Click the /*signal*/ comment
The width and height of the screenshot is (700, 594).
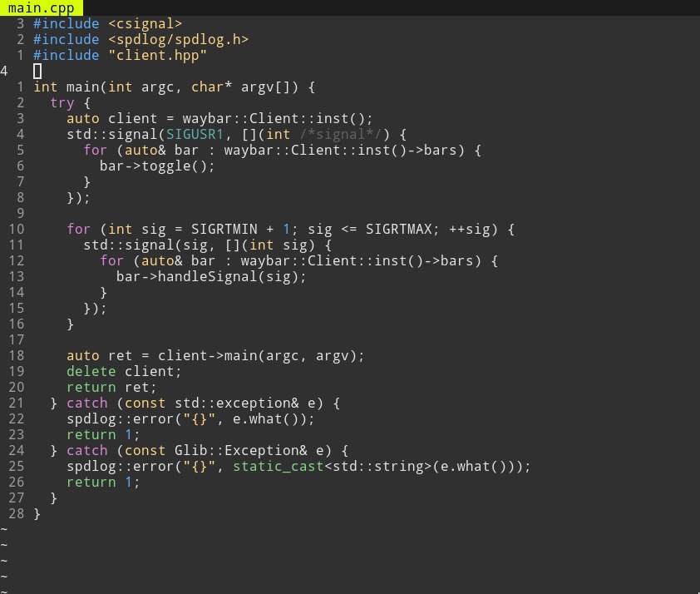341,135
